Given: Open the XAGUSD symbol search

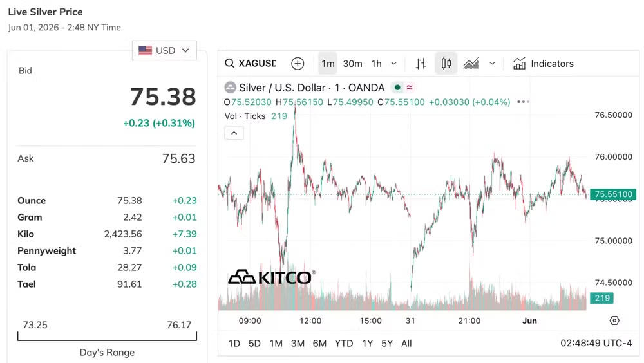Looking at the screenshot, I should point(251,63).
